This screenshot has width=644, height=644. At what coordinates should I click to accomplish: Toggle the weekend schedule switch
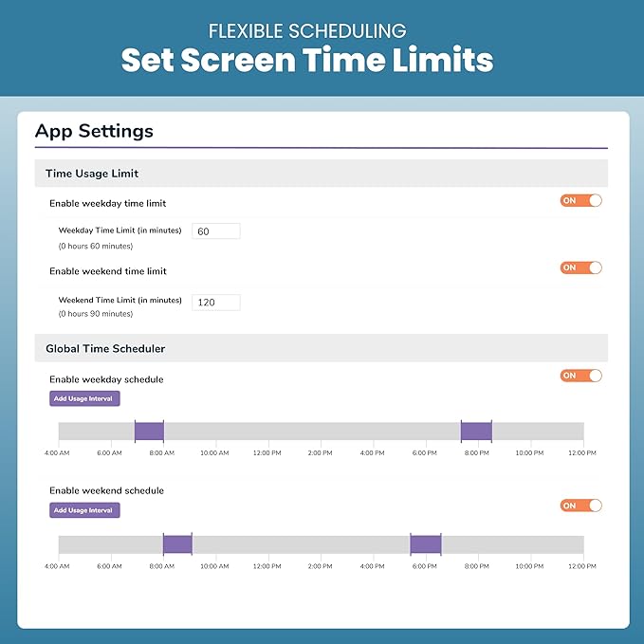coord(581,506)
